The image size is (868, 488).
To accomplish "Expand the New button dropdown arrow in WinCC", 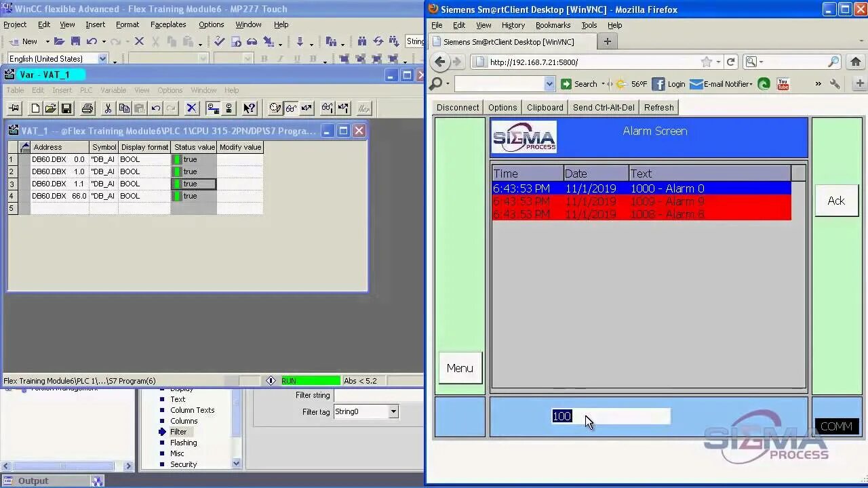I will click(x=47, y=42).
